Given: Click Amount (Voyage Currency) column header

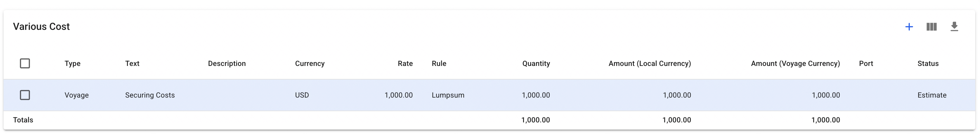Looking at the screenshot, I should coord(795,64).
